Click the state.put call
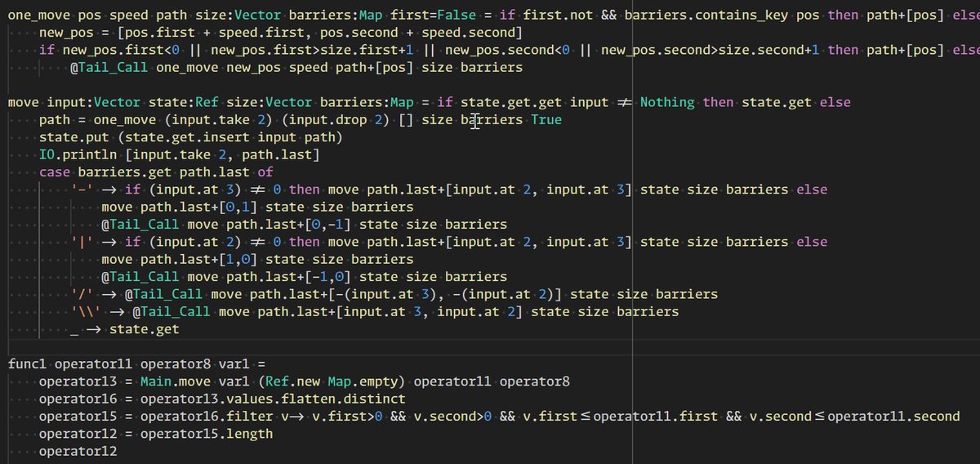 coord(73,137)
